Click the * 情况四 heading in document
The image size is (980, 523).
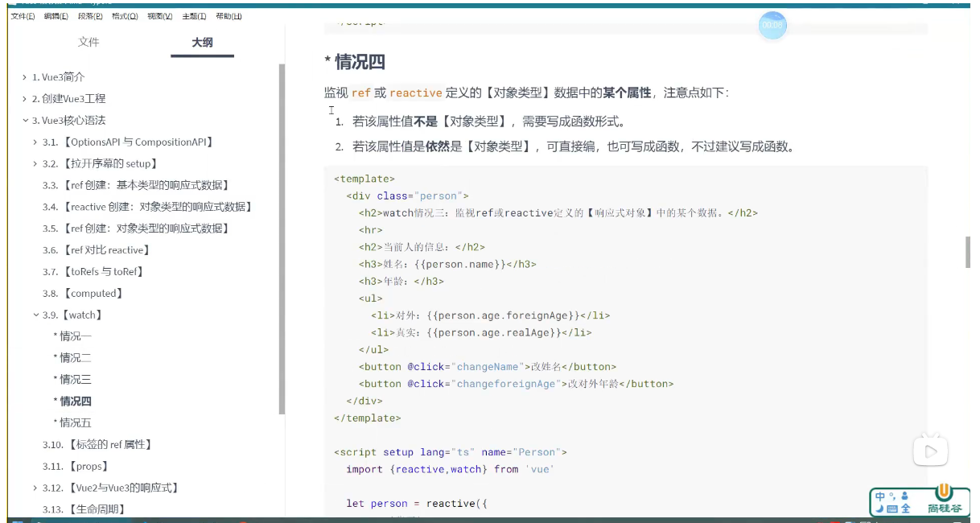click(355, 62)
